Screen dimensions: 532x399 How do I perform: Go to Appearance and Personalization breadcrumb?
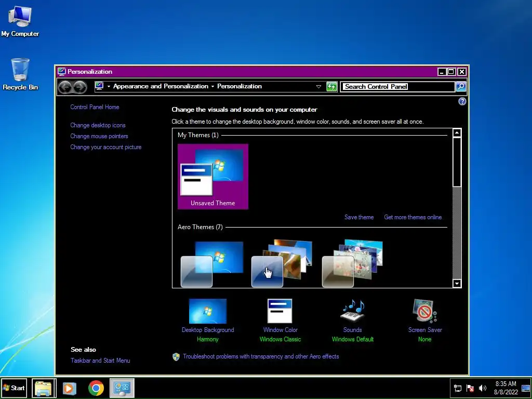(161, 86)
